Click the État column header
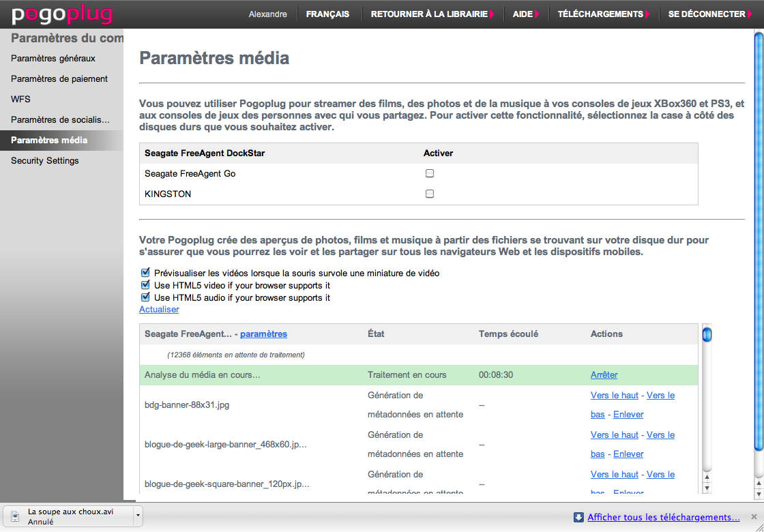This screenshot has width=764, height=532. pos(376,334)
